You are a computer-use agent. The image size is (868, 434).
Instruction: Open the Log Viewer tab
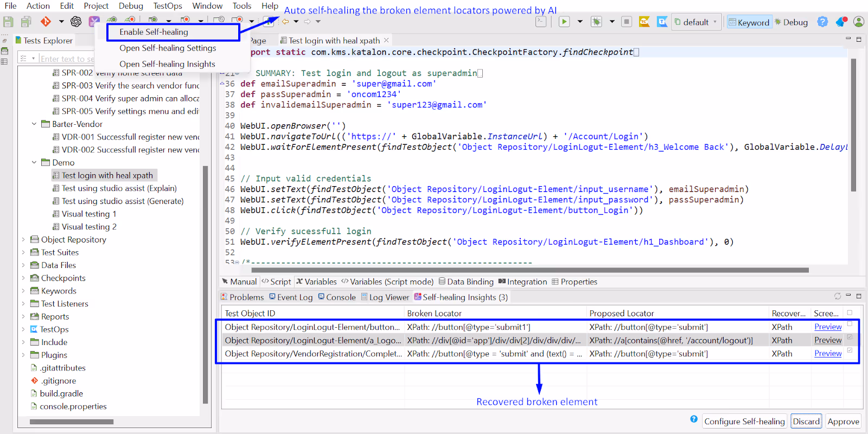click(x=385, y=297)
